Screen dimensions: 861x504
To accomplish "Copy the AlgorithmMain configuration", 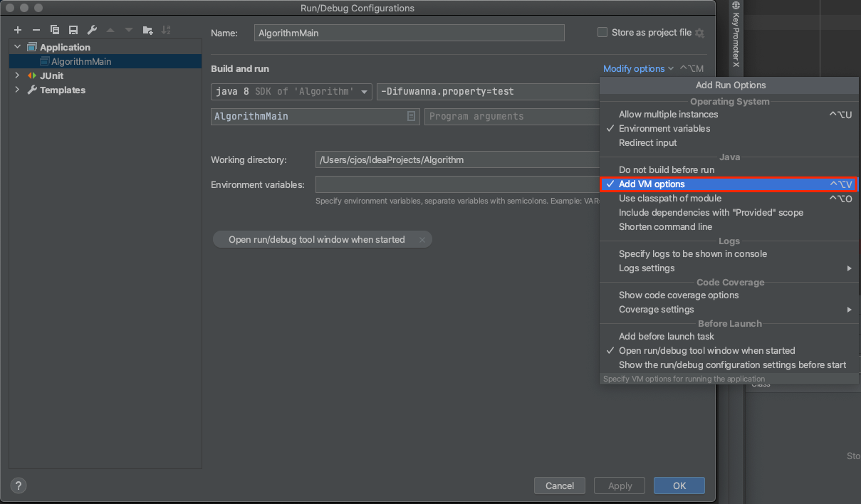I will point(55,30).
